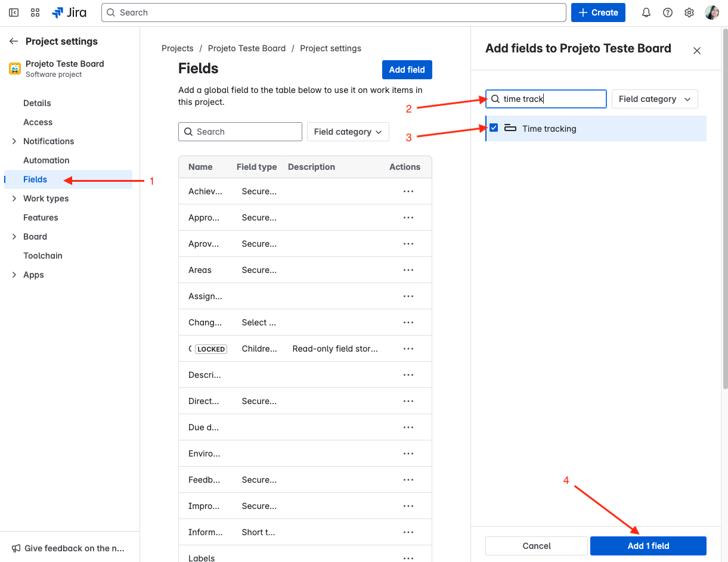This screenshot has height=562, width=728.
Task: Open the notifications bell
Action: point(646,13)
